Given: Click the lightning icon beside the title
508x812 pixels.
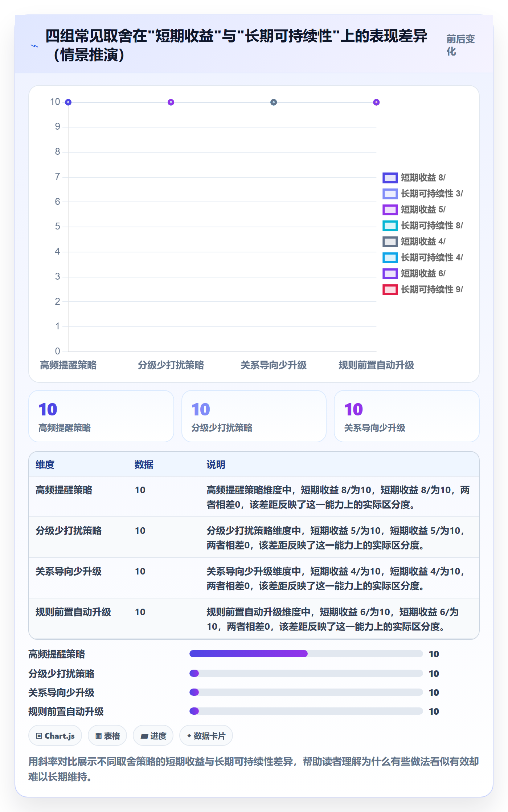Looking at the screenshot, I should [x=34, y=46].
